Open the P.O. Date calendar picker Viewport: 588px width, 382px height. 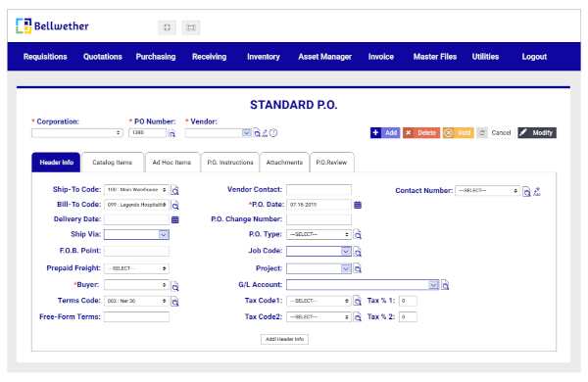click(358, 205)
